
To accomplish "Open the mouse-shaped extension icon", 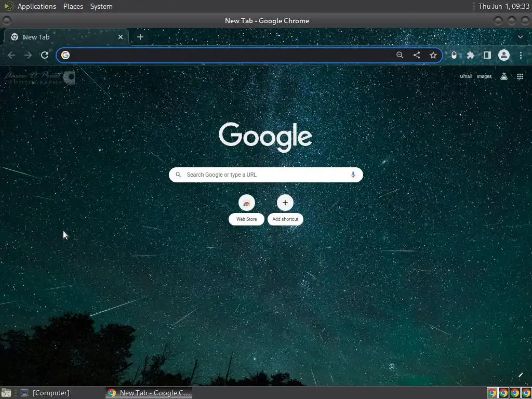I will pos(454,55).
